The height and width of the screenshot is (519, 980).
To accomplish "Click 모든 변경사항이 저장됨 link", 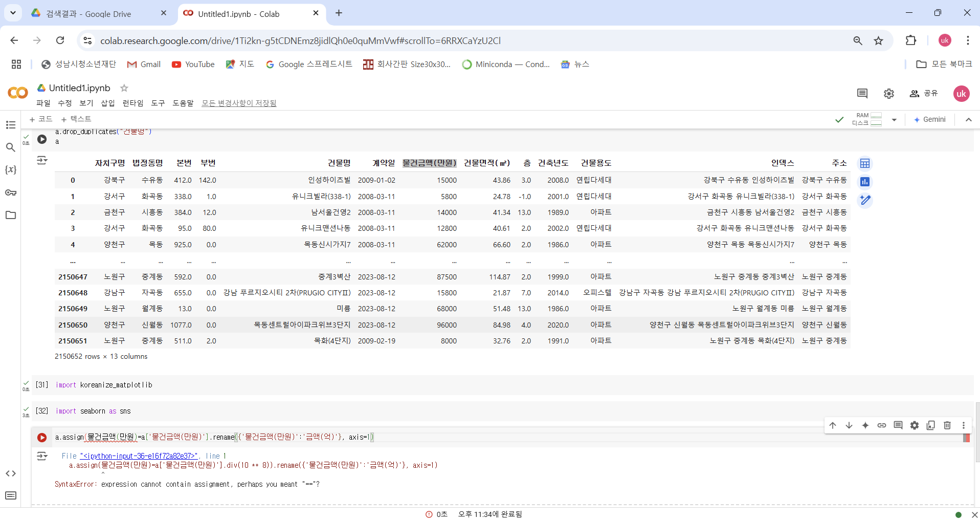I will 239,103.
